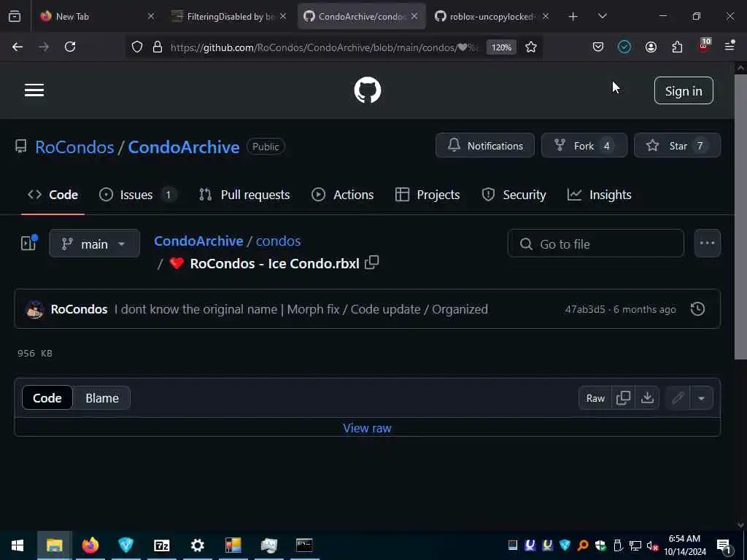Open commit hash 47ab3d5
The height and width of the screenshot is (560, 747).
[584, 309]
